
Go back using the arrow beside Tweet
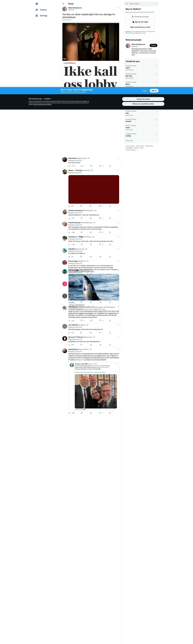[x=63, y=4]
